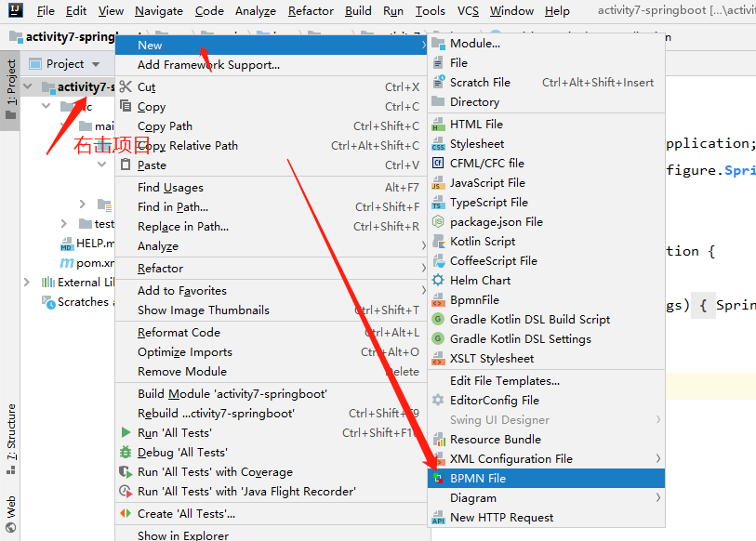Collapse the activity7-springboot project node
Viewport: 756px width, 541px height.
[28, 86]
